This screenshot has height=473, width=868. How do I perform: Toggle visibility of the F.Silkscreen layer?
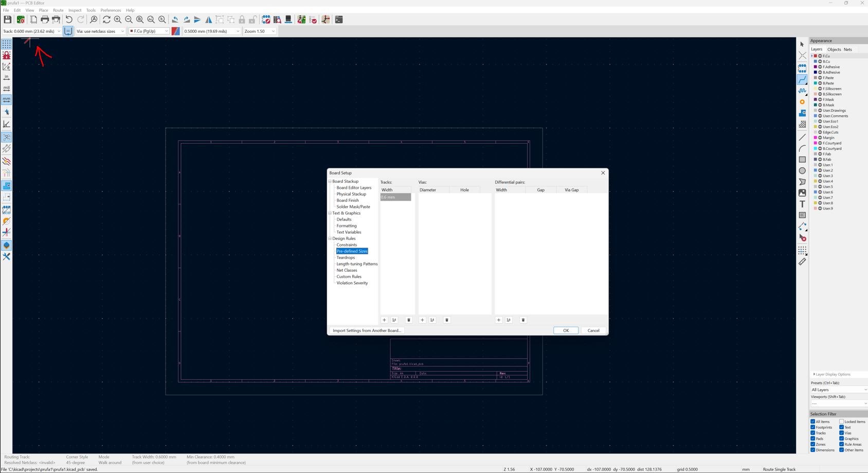(820, 89)
